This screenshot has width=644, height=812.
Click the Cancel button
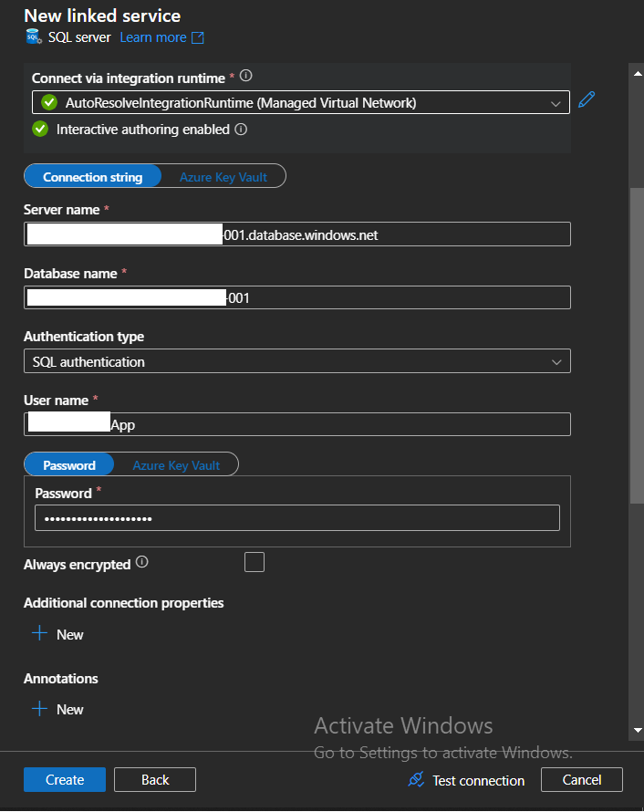582,779
